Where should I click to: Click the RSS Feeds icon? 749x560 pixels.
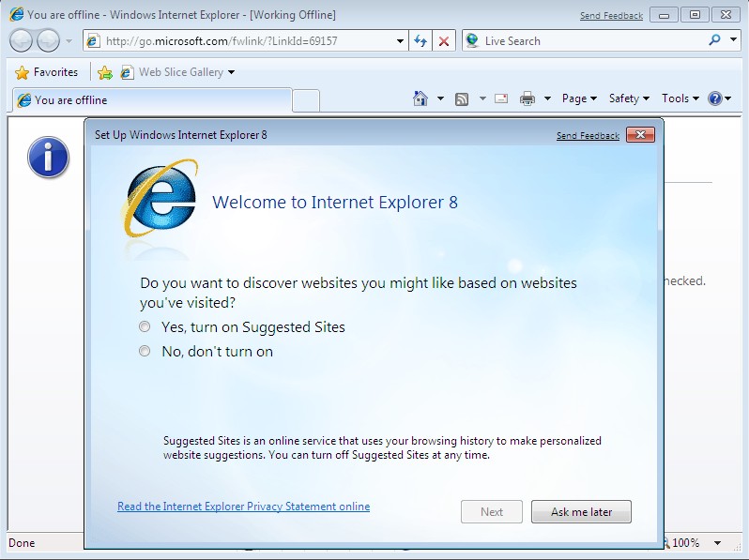462,98
